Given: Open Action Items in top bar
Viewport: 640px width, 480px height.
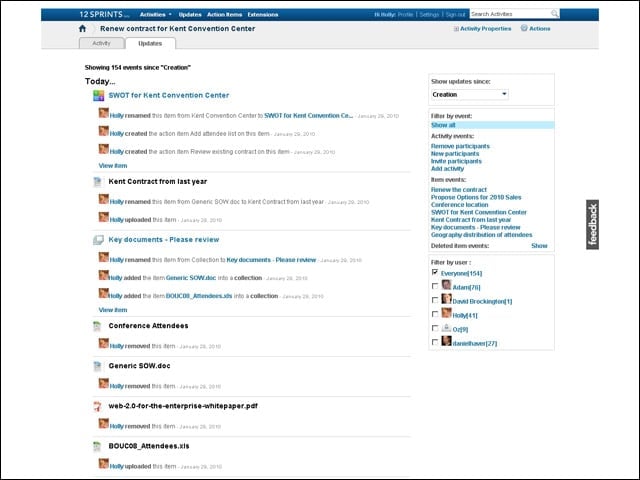Looking at the screenshot, I should point(224,14).
